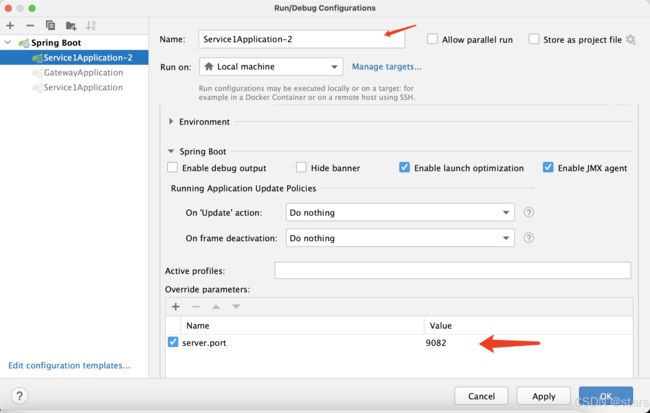Open help for On 'Update' action
Screen dimensions: 650x413
529,212
